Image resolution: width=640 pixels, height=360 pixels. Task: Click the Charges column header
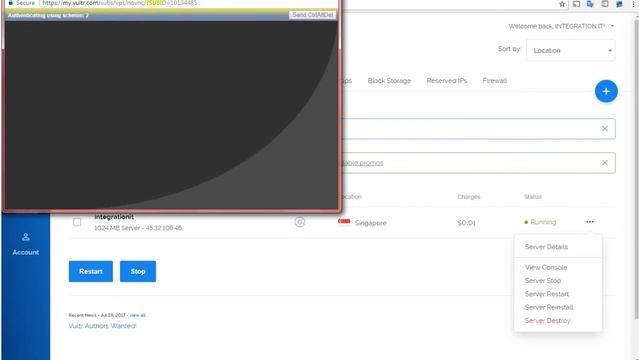click(469, 197)
